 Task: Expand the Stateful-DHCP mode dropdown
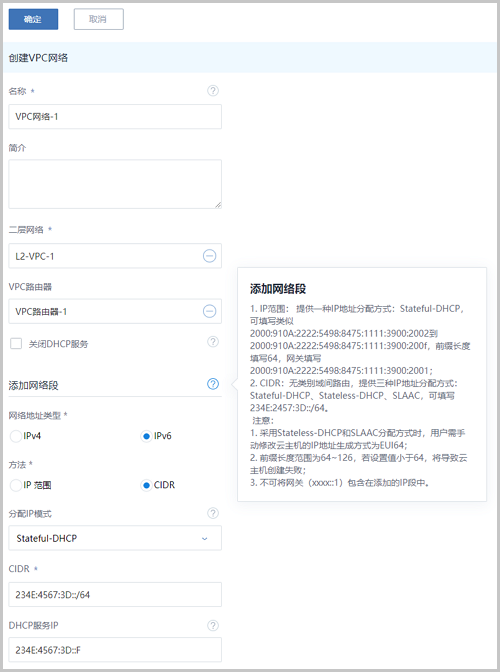click(115, 538)
